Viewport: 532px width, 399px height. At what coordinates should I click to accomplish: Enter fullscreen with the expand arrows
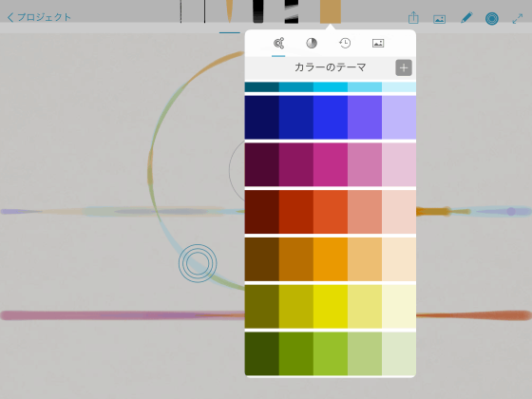[518, 18]
